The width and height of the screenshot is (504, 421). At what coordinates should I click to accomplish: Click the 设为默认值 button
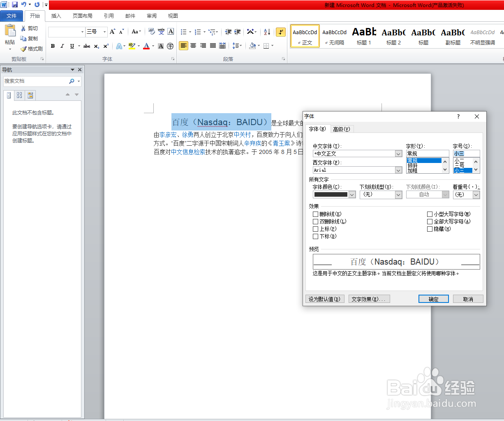(325, 299)
